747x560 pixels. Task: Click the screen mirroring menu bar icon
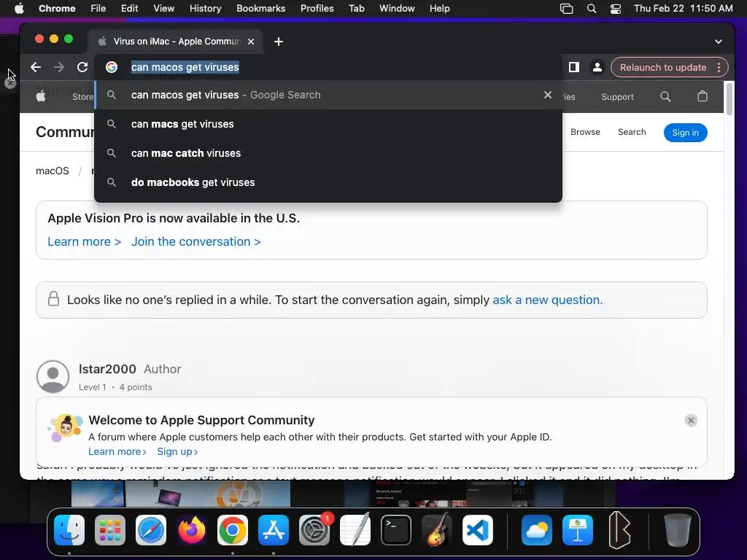point(566,8)
